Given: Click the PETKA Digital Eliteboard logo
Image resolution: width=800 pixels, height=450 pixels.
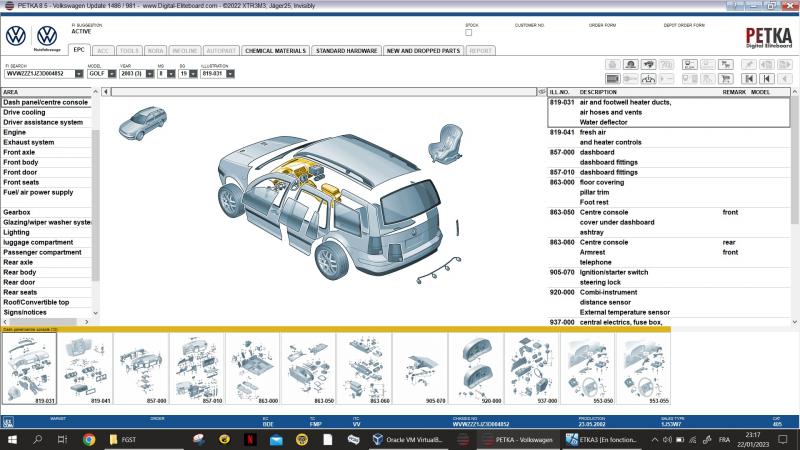Looking at the screenshot, I should click(768, 37).
